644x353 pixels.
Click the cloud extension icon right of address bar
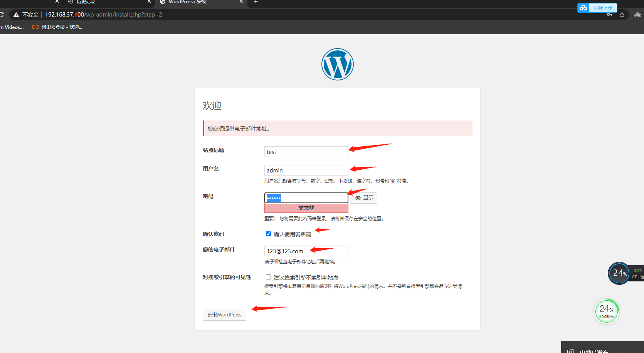(637, 15)
